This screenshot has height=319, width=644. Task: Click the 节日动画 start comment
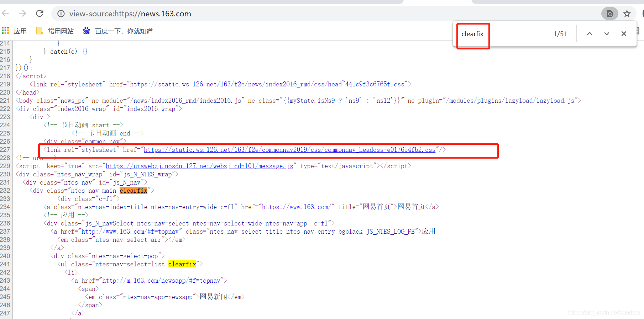tap(83, 125)
